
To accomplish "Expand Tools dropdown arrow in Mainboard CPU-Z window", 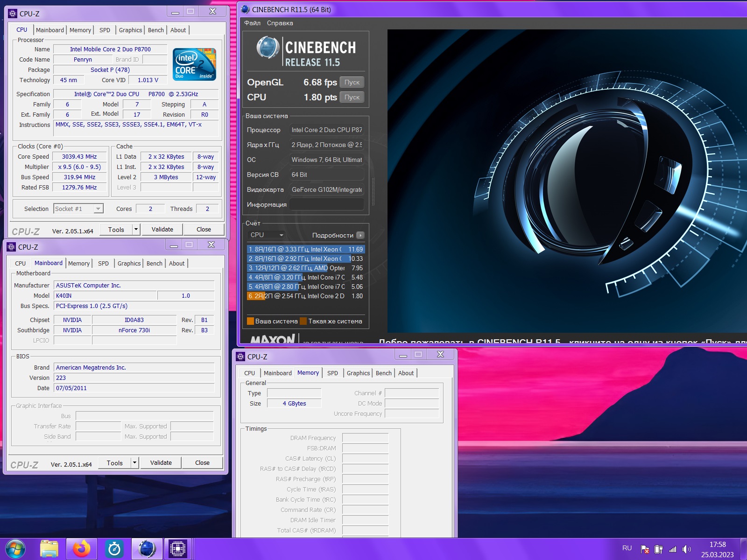I will coord(134,462).
